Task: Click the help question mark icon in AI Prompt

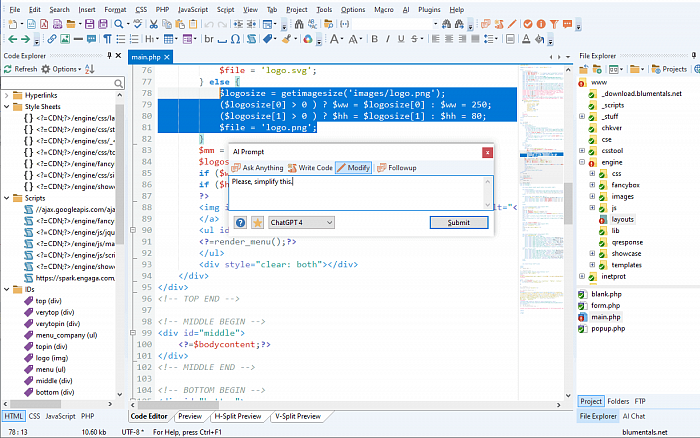Action: tap(241, 222)
